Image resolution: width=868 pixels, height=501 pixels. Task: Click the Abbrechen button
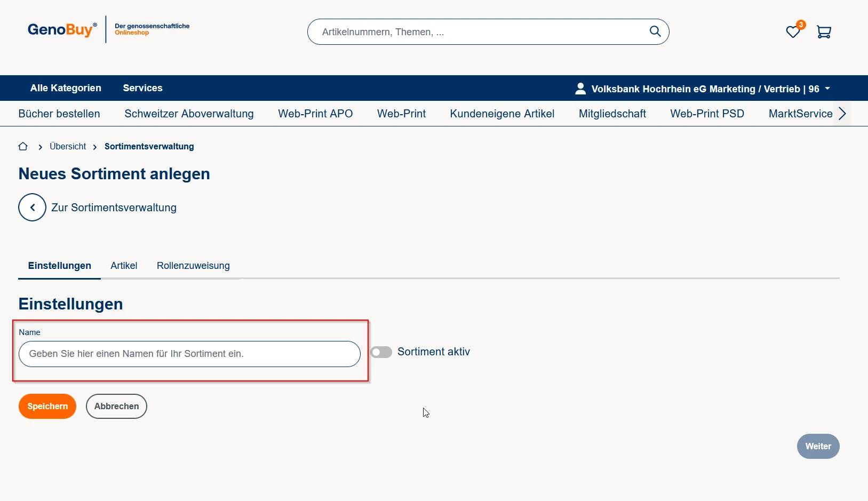(x=116, y=407)
